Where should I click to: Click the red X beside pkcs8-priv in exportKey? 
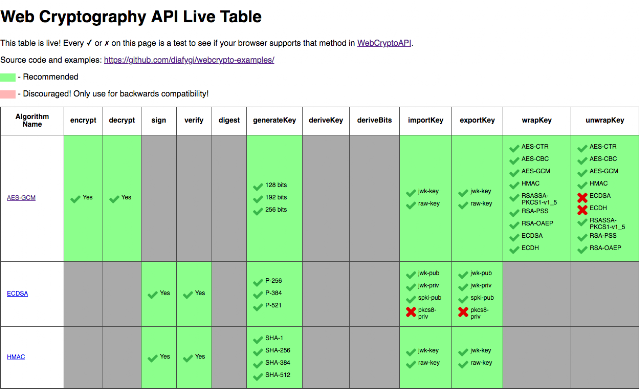[463, 312]
